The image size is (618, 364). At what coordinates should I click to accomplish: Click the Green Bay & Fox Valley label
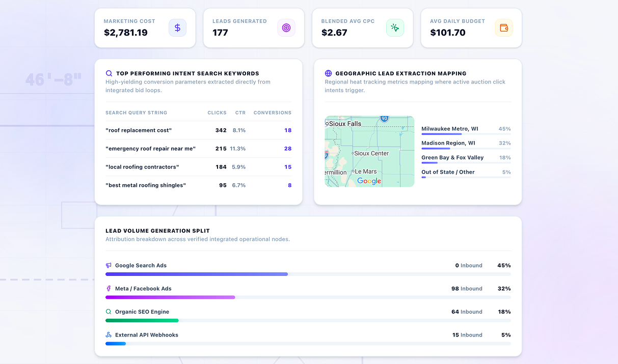(452, 157)
